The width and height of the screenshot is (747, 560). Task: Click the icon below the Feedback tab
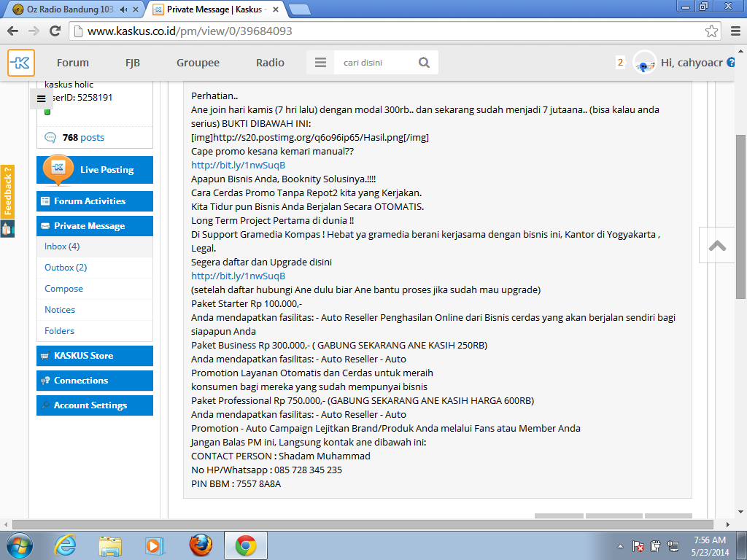7,228
